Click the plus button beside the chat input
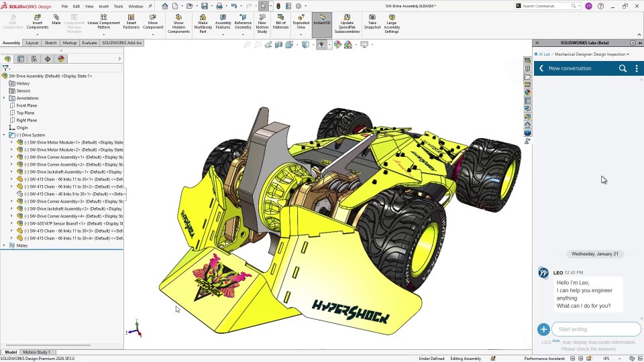Screen dimensions: 644x362 543,329
